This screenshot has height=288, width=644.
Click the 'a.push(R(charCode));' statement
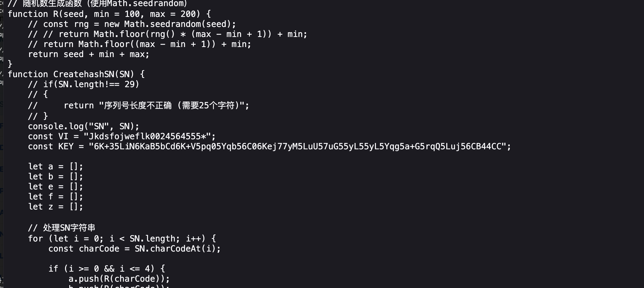tap(119, 279)
